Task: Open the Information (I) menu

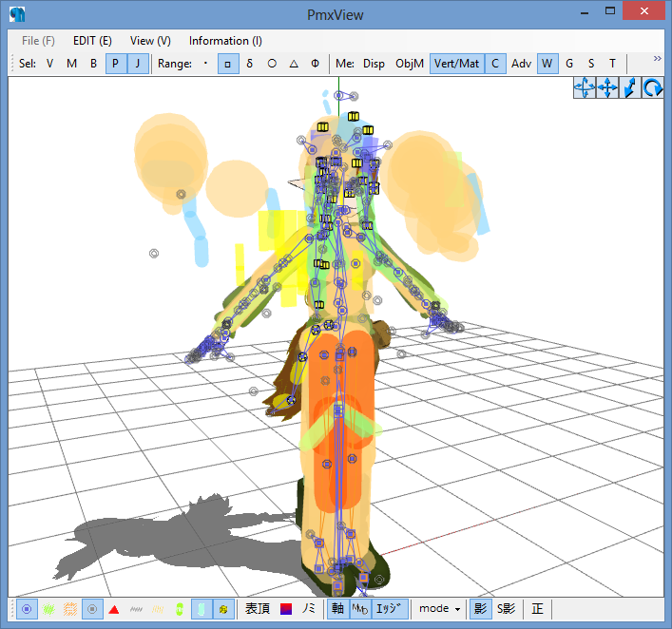Action: [x=225, y=41]
